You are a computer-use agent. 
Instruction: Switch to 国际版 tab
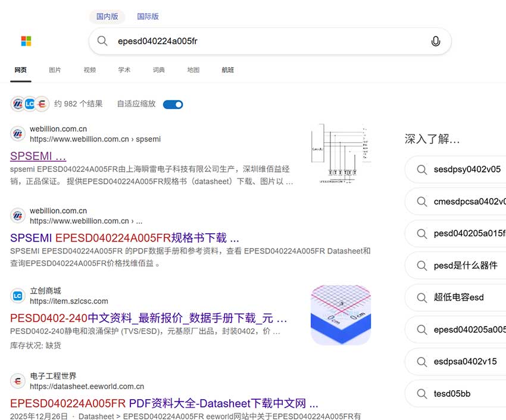tap(148, 17)
